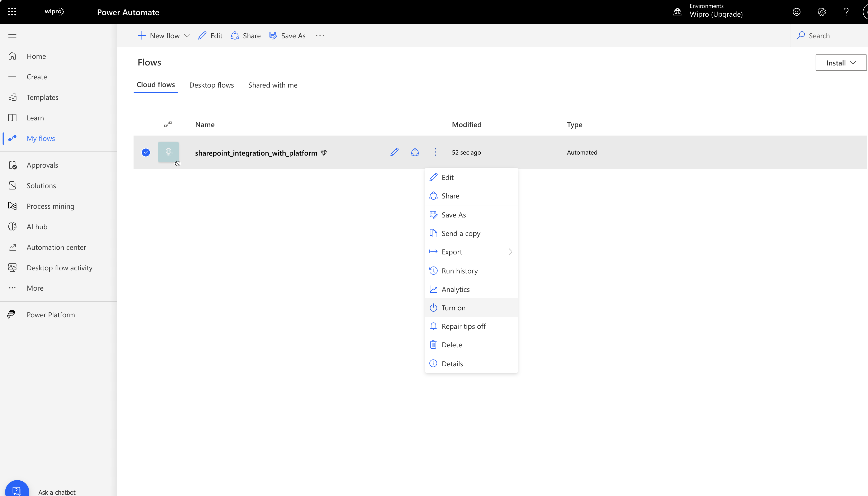
Task: Choose Edit from the context menu
Action: point(471,177)
